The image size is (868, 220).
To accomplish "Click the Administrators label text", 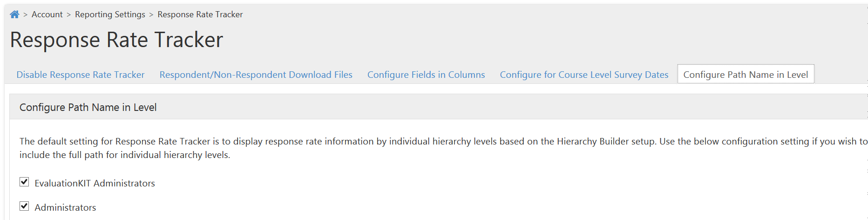I will coord(65,207).
